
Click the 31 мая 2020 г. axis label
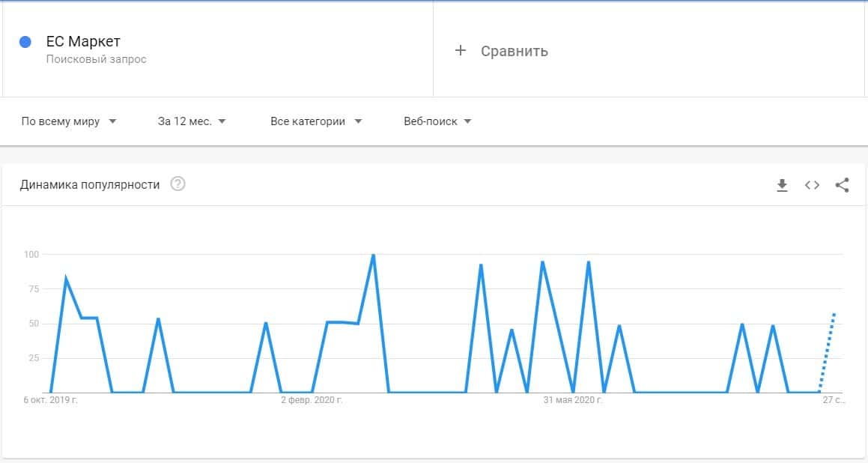[573, 400]
